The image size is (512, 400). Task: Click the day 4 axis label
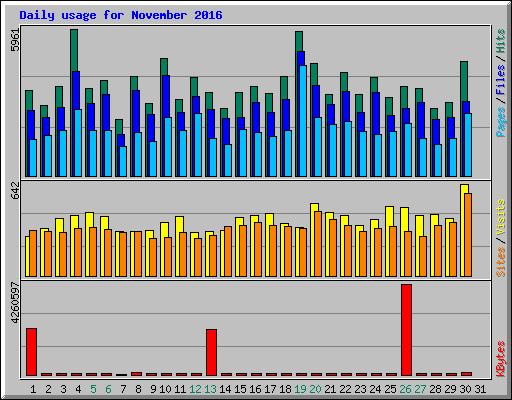(x=78, y=389)
